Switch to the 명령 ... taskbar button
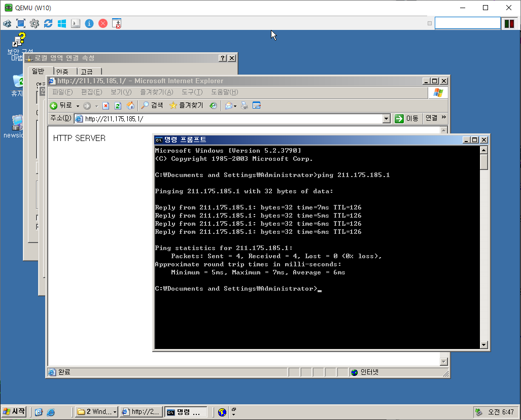The width and height of the screenshot is (521, 420). click(186, 412)
